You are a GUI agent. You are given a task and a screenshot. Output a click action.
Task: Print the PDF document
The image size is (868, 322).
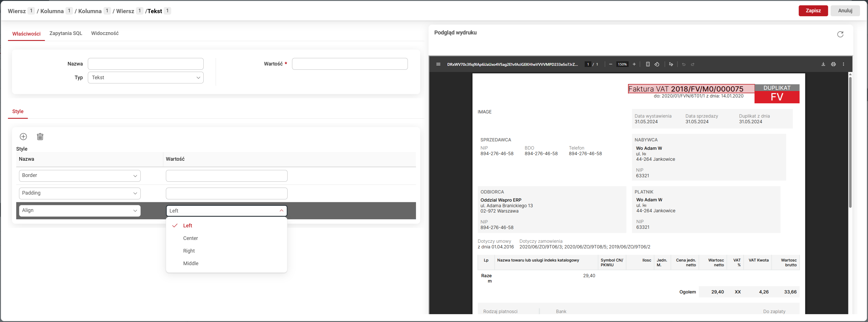833,64
